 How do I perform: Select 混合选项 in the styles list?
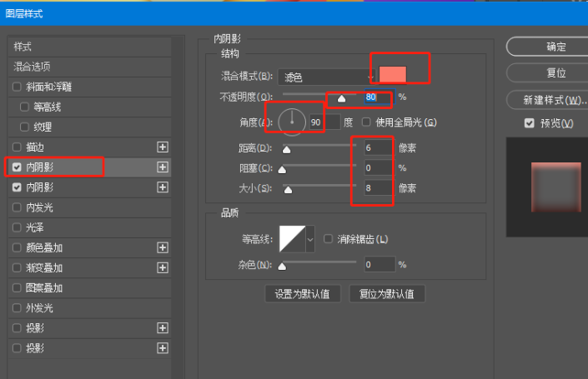tap(32, 66)
